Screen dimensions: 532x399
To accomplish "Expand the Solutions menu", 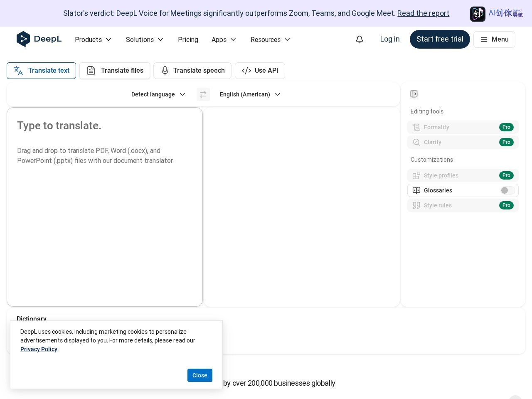I will coord(145,39).
